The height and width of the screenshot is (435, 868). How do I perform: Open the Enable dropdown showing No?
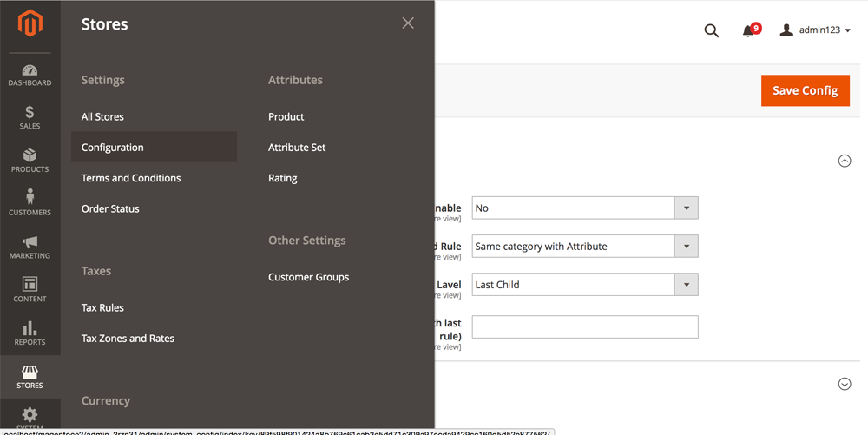(584, 208)
